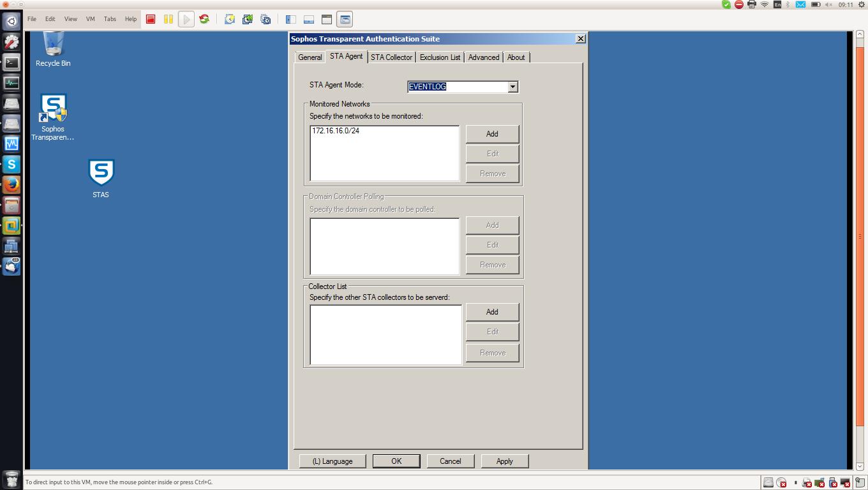The image size is (868, 490).
Task: Open the system settings tools dock icon
Action: (x=11, y=41)
